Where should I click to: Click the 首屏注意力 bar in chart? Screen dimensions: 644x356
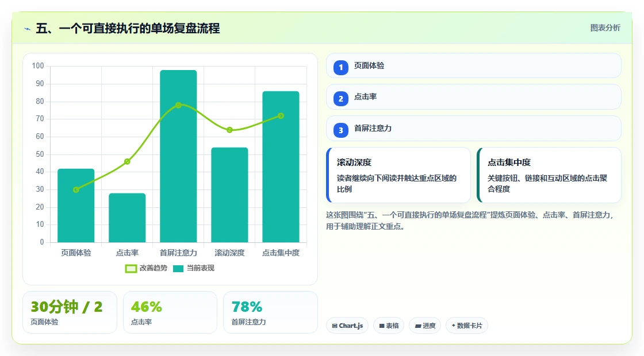pyautogui.click(x=178, y=156)
